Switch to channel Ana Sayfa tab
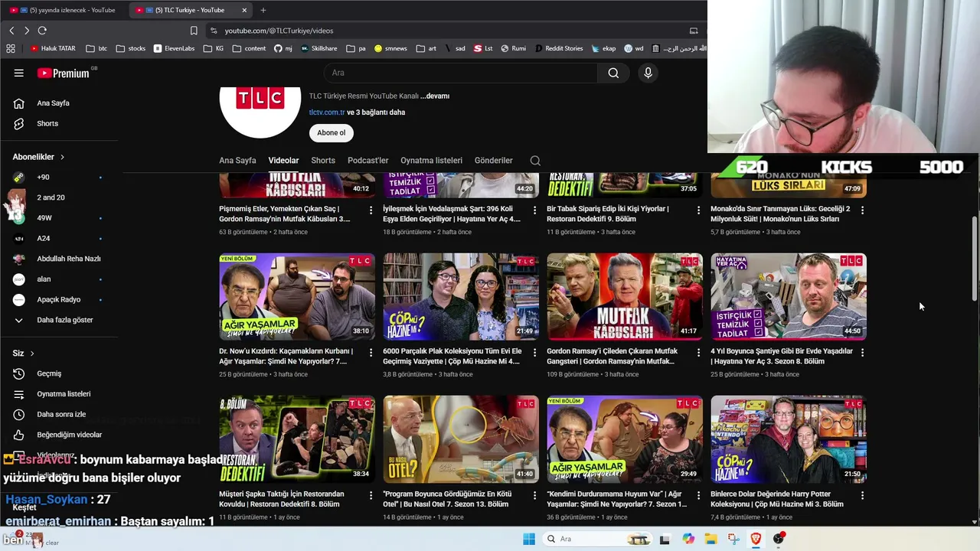 [x=237, y=161]
